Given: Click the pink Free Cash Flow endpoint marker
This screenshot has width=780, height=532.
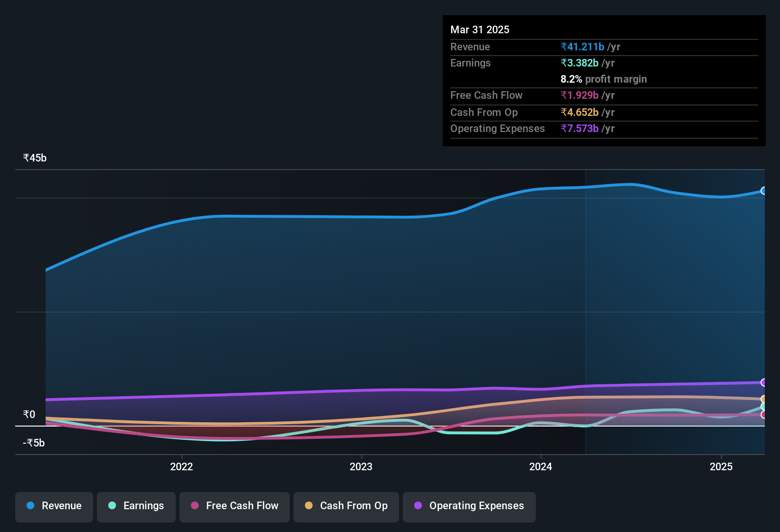Looking at the screenshot, I should (x=764, y=415).
